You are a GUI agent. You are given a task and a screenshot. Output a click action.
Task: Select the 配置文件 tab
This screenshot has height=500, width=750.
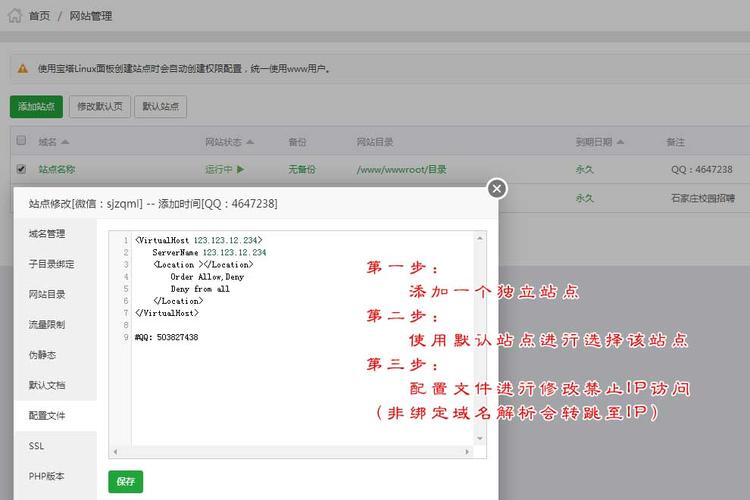pyautogui.click(x=47, y=415)
